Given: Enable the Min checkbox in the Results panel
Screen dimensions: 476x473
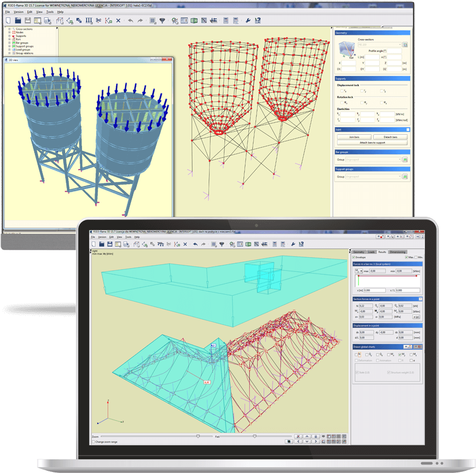Looking at the screenshot, I should tap(416, 257).
